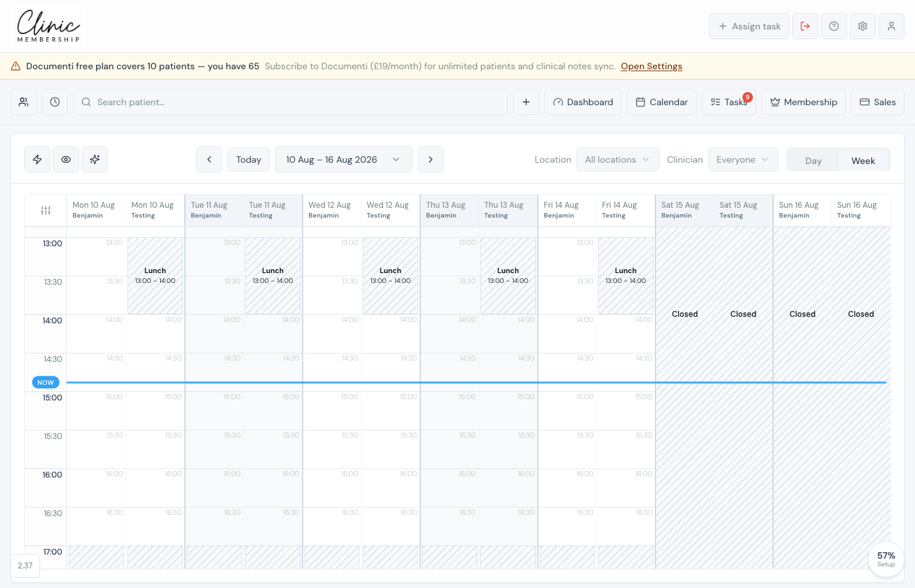Viewport: 915px width, 588px height.
Task: Open the user profile icon
Action: coord(891,26)
